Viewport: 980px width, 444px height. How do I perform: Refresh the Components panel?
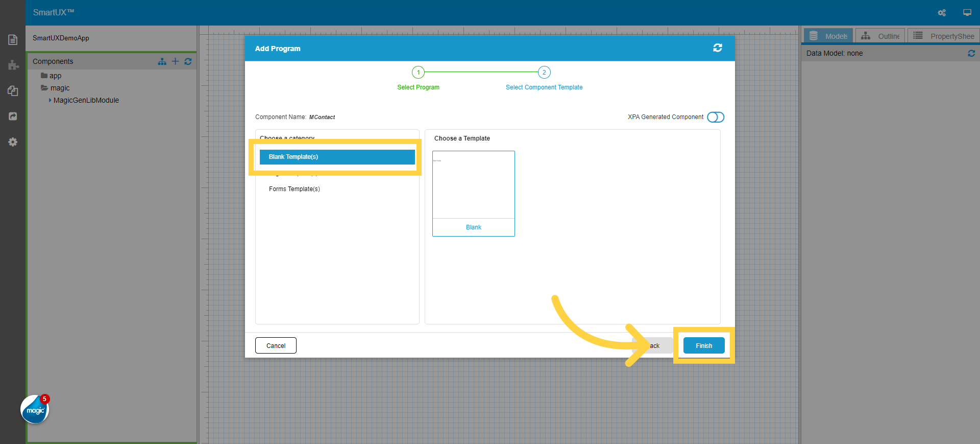pos(188,61)
